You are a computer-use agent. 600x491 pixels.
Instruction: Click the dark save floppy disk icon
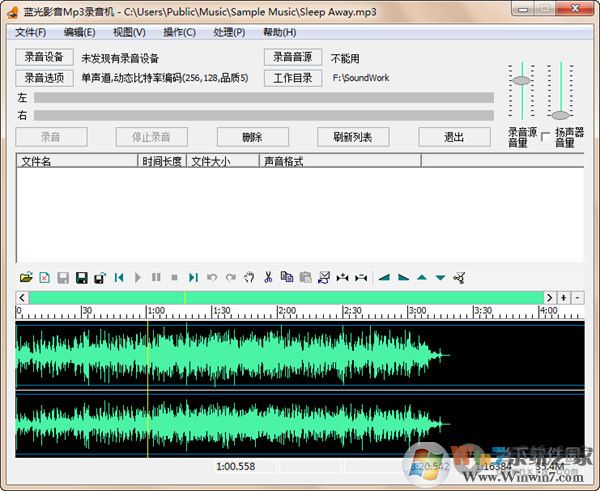81,277
